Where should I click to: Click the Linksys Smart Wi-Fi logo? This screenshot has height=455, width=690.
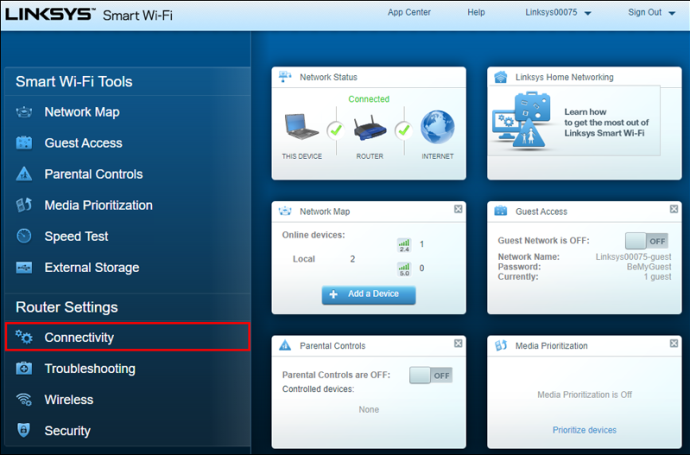(x=89, y=15)
